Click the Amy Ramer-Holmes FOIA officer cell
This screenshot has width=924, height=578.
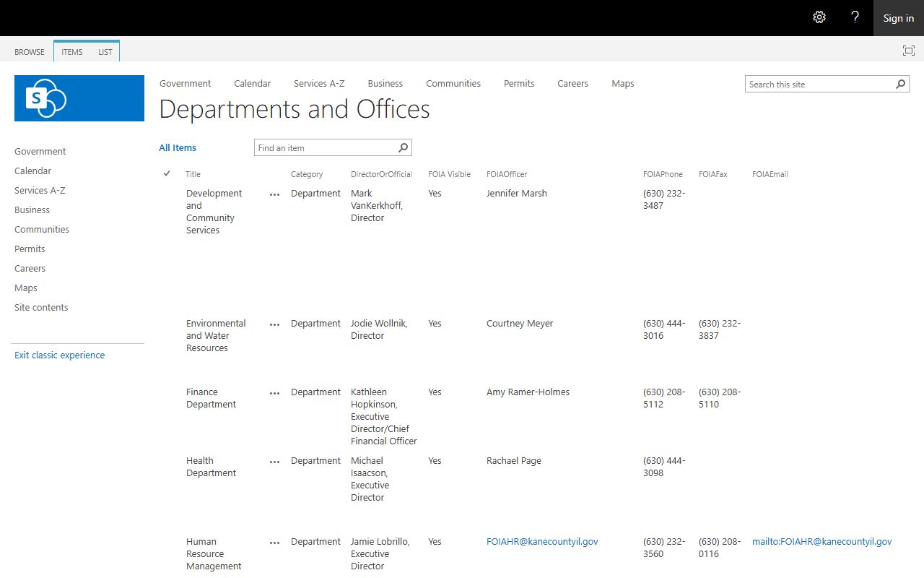(x=528, y=392)
